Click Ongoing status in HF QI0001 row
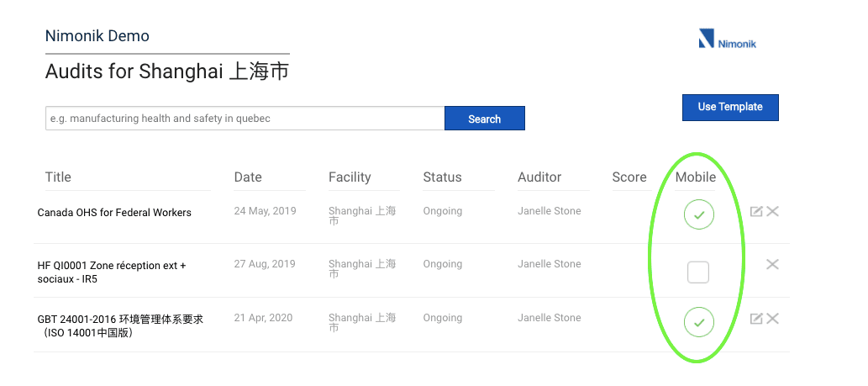 [x=443, y=264]
